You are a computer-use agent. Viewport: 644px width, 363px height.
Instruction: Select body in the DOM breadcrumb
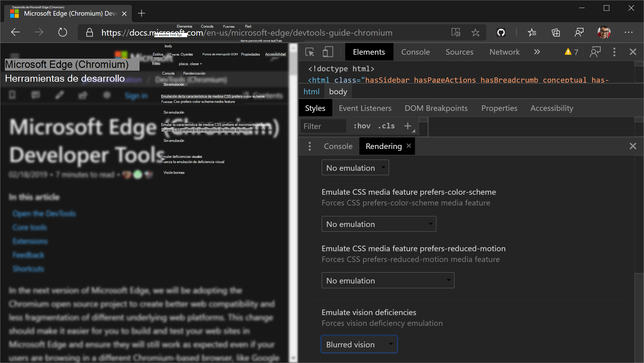[x=338, y=92]
